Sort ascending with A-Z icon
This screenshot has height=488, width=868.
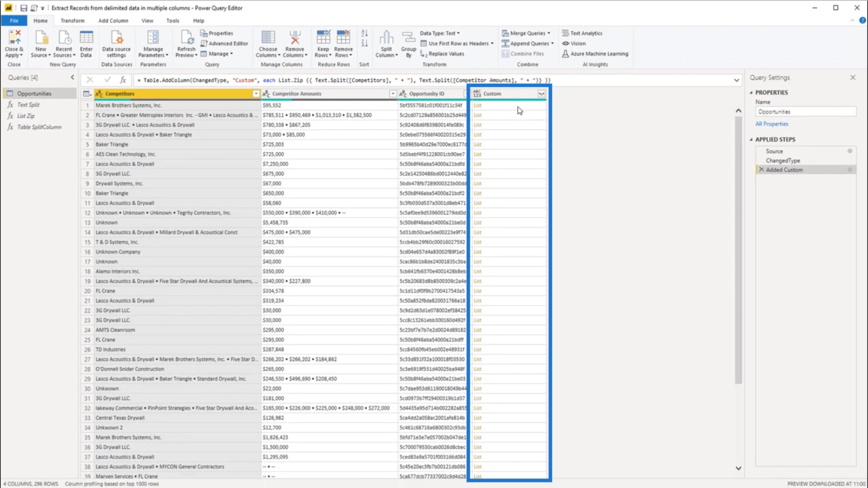tap(364, 33)
